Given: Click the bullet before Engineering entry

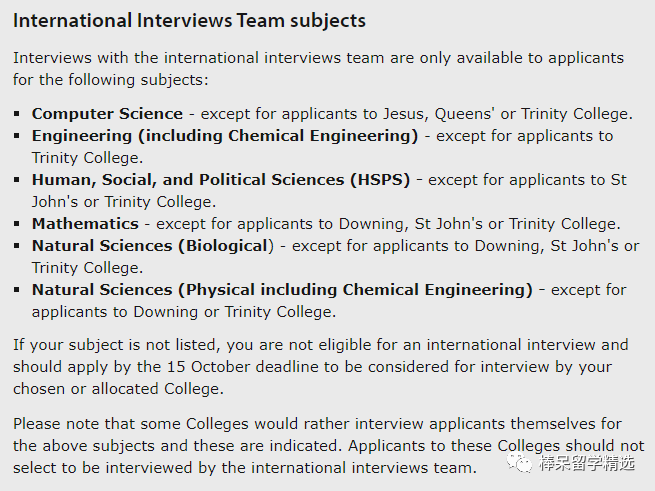Looking at the screenshot, I should [17, 136].
